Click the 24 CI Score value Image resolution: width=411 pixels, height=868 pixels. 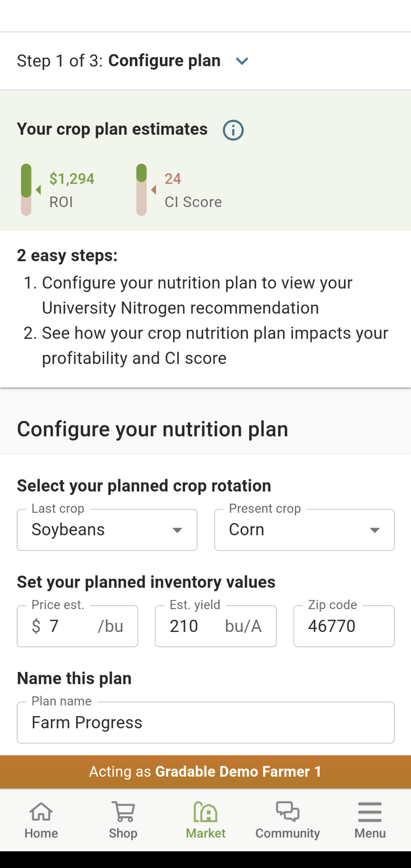pyautogui.click(x=173, y=179)
